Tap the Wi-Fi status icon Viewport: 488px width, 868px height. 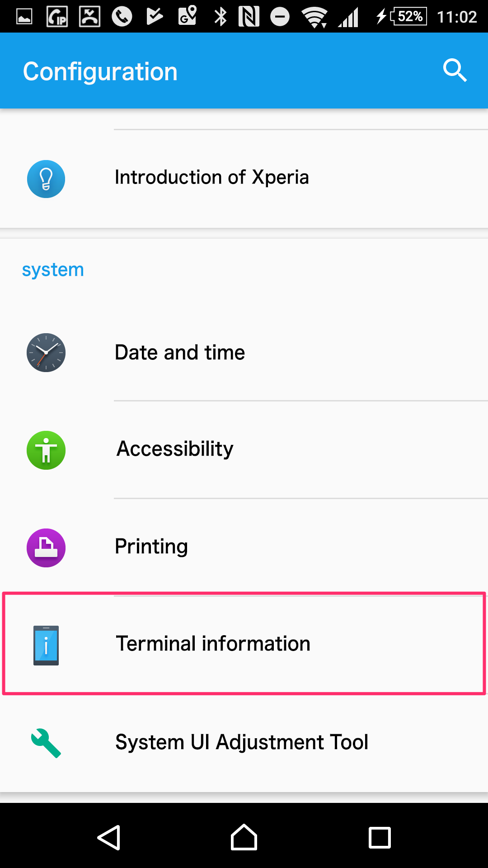coord(314,17)
